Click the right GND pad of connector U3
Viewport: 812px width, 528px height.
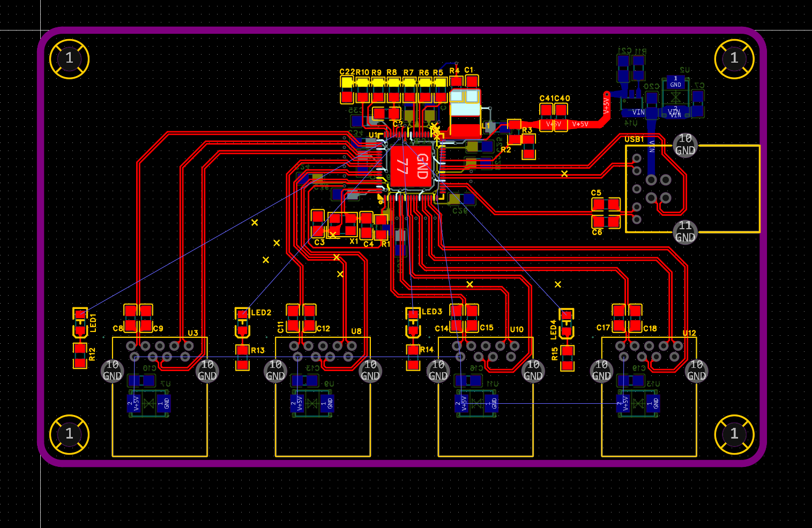(x=207, y=370)
